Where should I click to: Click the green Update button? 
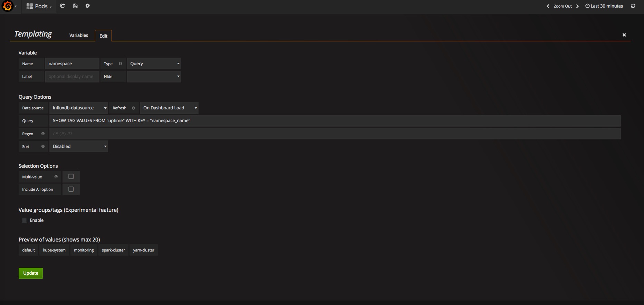tap(31, 273)
